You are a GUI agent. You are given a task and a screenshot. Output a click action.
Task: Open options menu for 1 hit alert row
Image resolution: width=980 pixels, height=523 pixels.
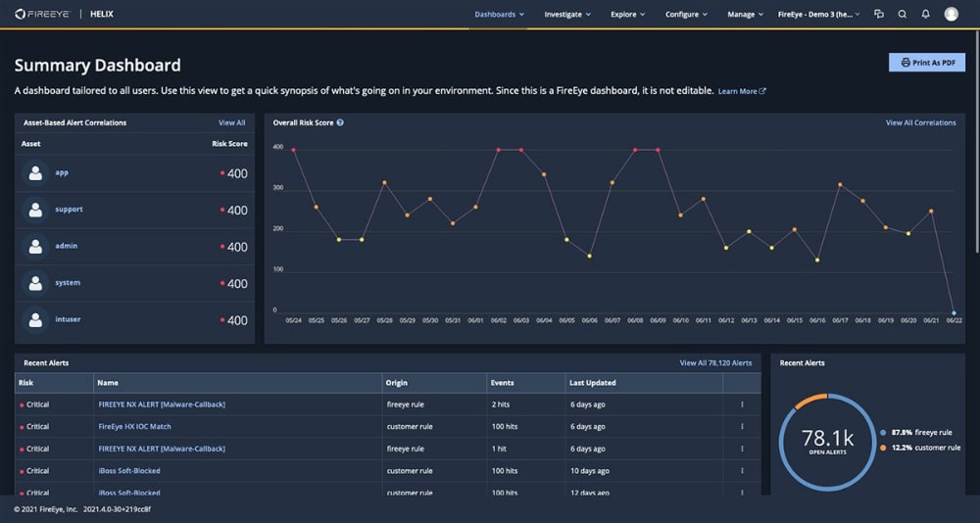742,449
